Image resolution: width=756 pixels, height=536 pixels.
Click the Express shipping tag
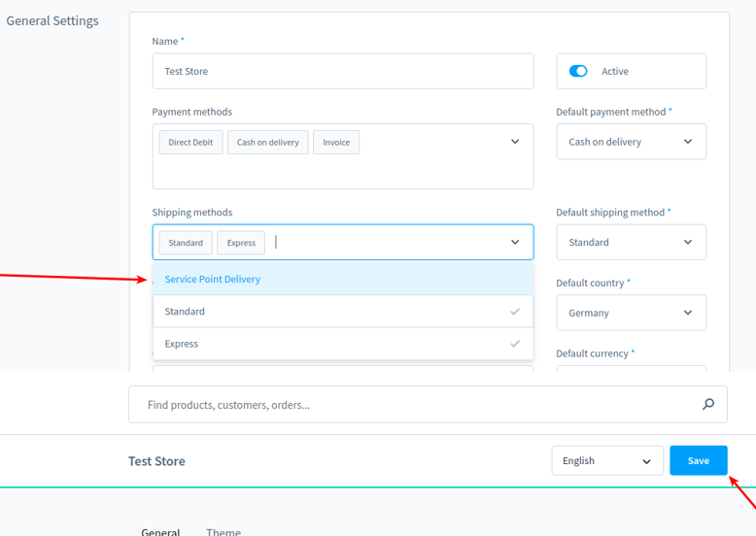pos(241,243)
